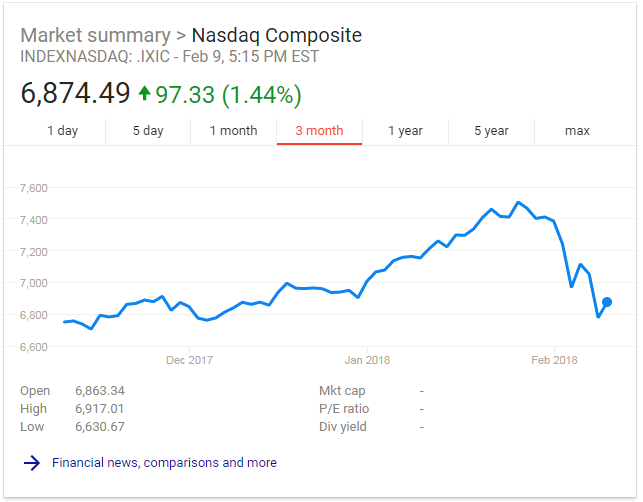Click the chart line's highest peak
This screenshot has height=502, width=643.
(x=518, y=202)
